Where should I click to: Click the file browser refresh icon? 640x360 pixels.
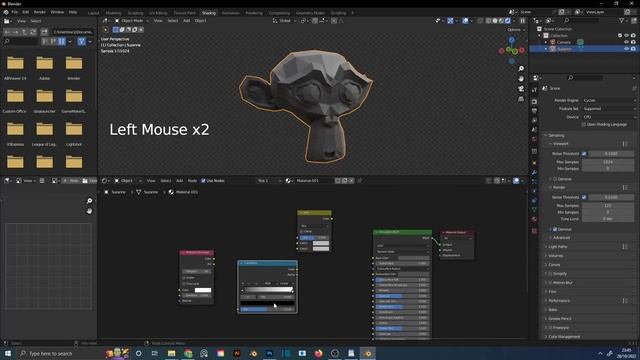pyautogui.click(x=33, y=31)
